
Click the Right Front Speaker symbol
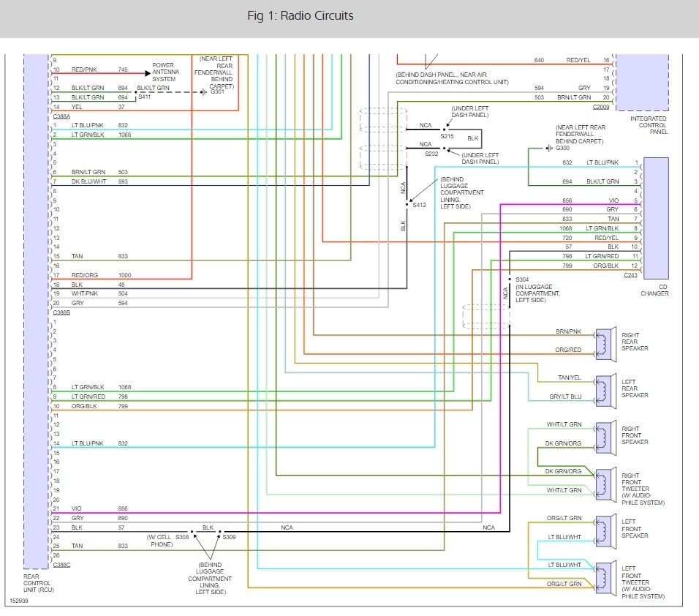click(606, 437)
